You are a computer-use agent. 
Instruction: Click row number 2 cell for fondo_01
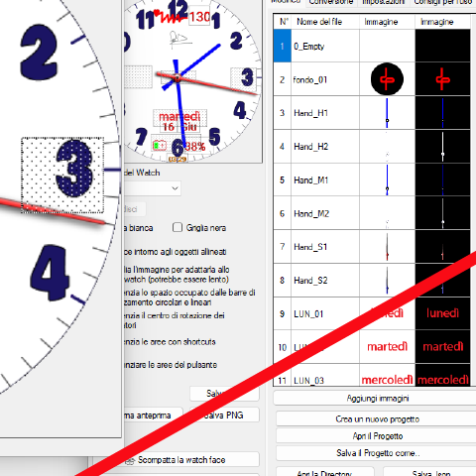pyautogui.click(x=283, y=79)
